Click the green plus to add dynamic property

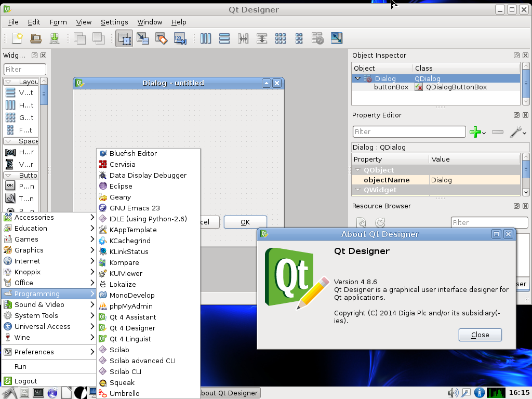(x=475, y=132)
